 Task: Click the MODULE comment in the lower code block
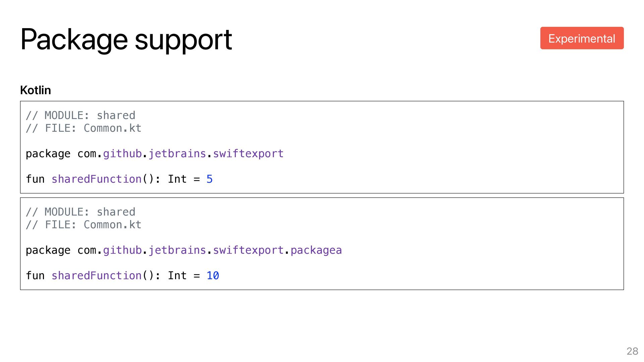click(80, 212)
